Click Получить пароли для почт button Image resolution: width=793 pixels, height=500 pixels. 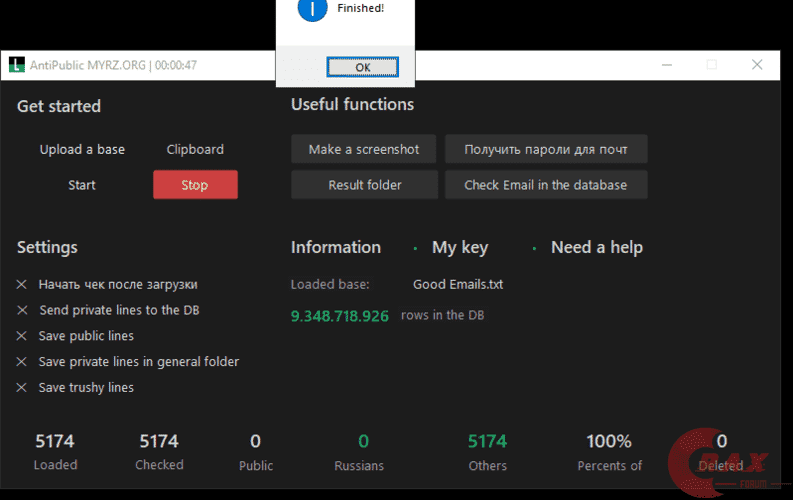(545, 149)
